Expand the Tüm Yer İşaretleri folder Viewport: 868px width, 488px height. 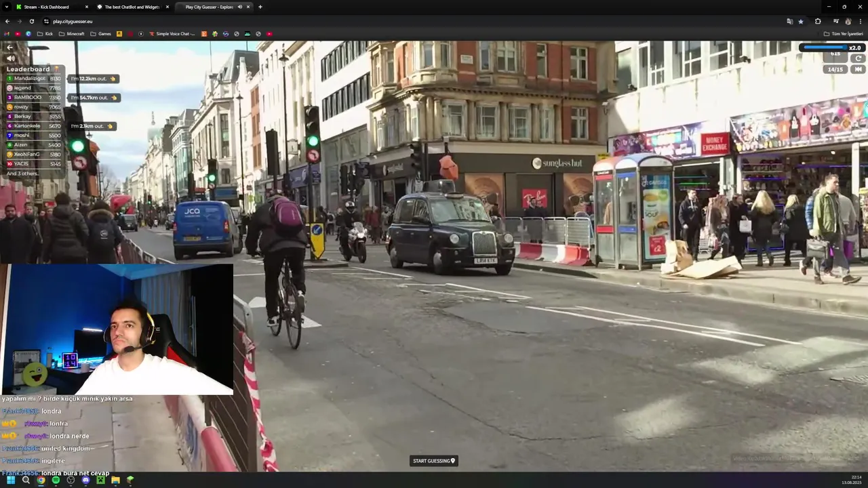pyautogui.click(x=843, y=34)
